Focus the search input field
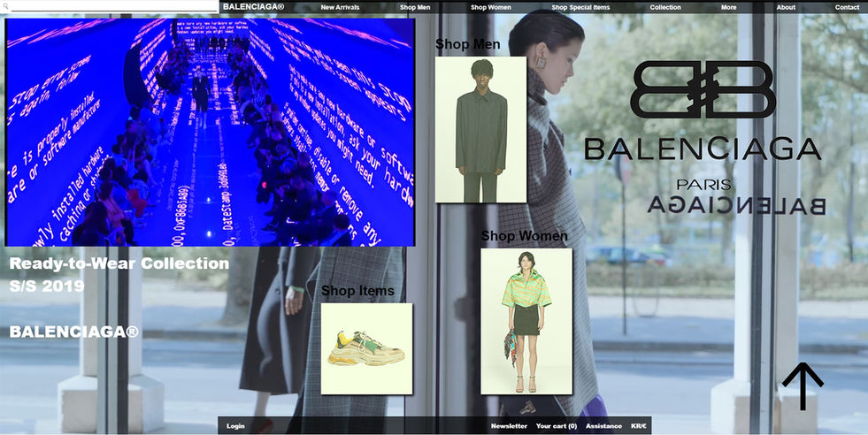This screenshot has width=868, height=435. [114, 7]
